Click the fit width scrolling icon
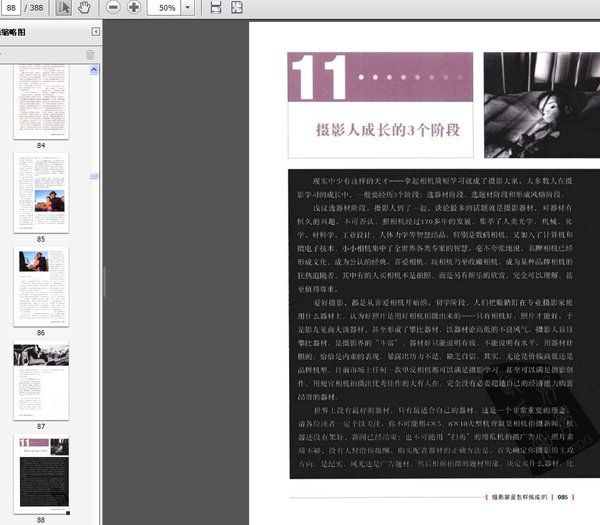The image size is (600, 525). coord(216,7)
